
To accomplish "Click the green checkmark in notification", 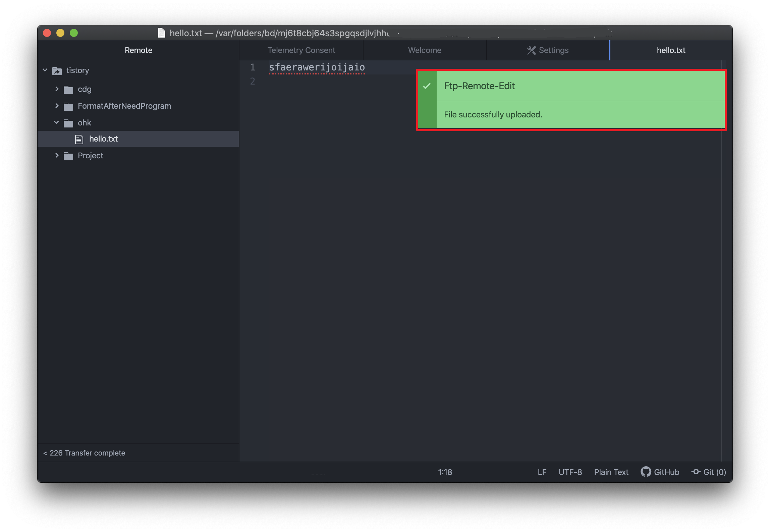I will pyautogui.click(x=427, y=86).
